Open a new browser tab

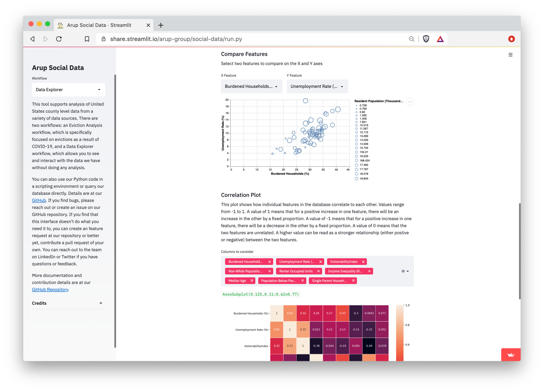[x=161, y=25]
